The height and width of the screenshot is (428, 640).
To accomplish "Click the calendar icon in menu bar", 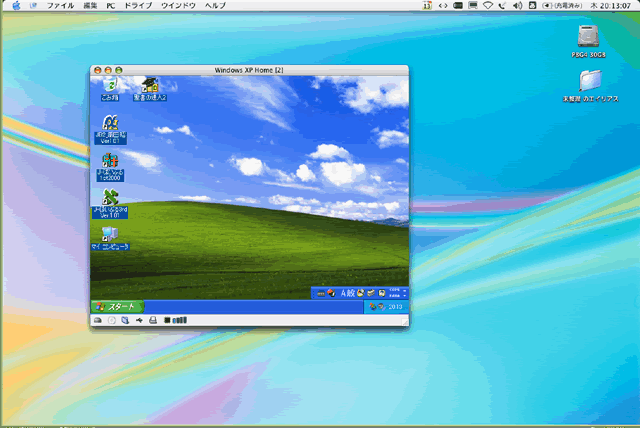I will (427, 6).
